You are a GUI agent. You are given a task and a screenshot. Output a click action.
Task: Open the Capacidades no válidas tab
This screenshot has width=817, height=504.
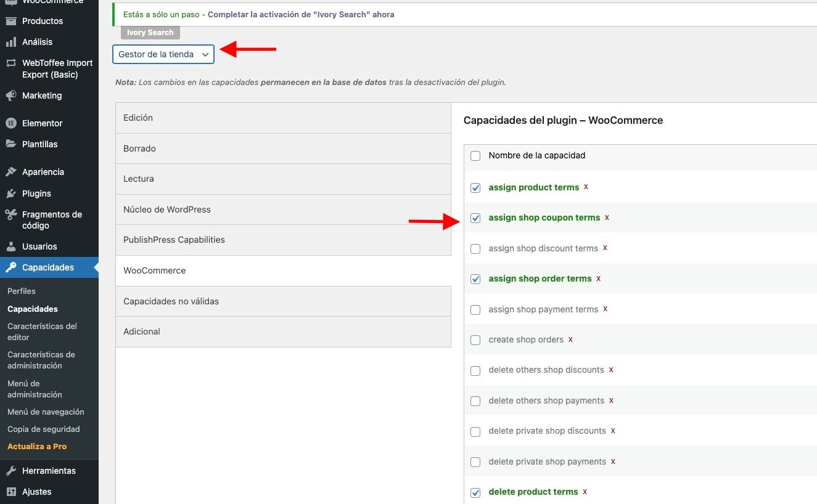pyautogui.click(x=284, y=301)
